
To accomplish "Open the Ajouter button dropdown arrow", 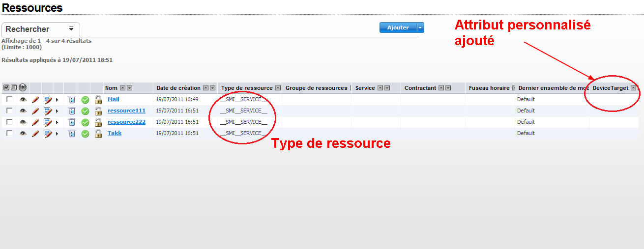I will coord(420,28).
